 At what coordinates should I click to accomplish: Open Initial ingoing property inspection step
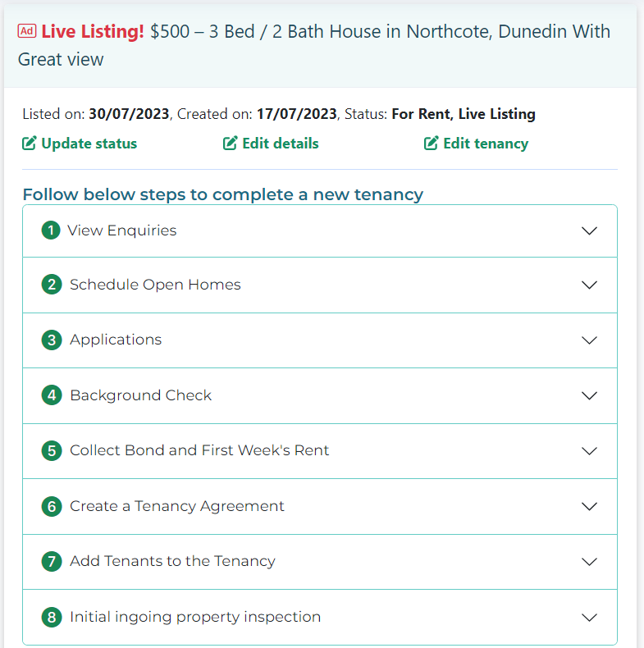(x=195, y=617)
